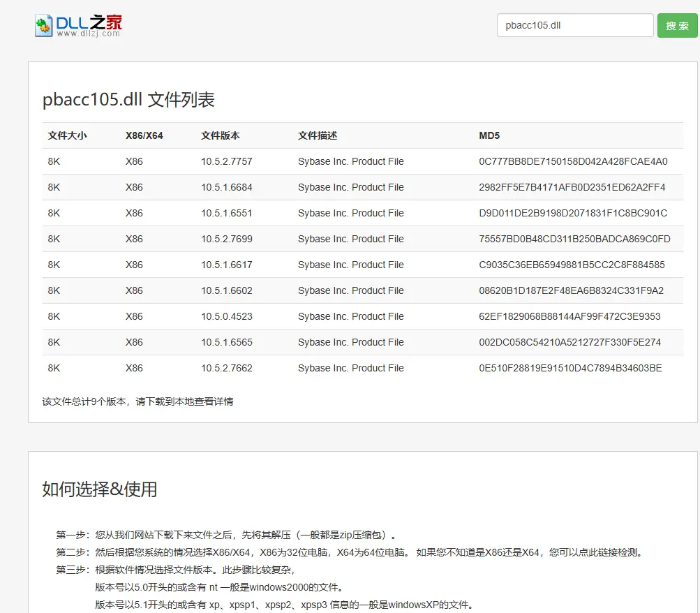Screen dimensions: 700x613
Task: Click the MD5 column header
Action: (489, 135)
